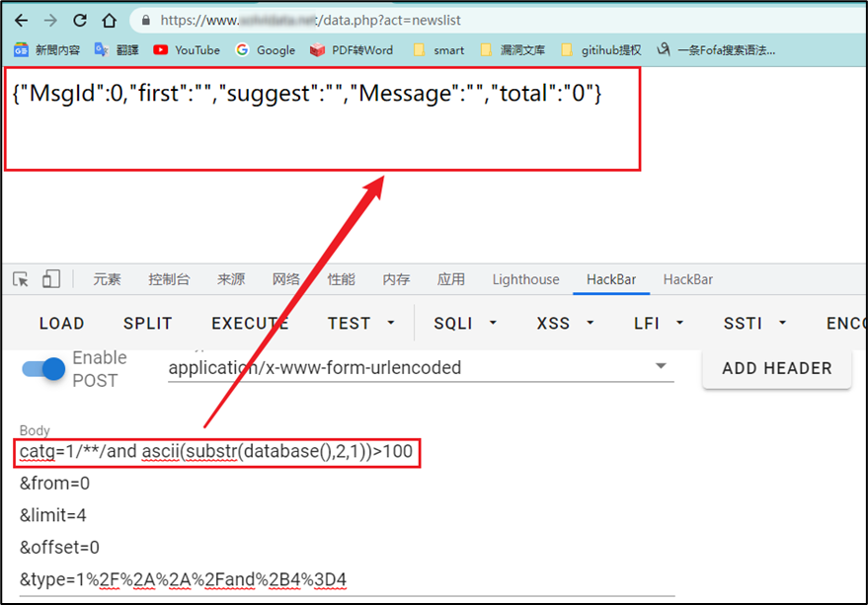Toggle the Enable POST switch
This screenshot has height=605, width=868.
[x=43, y=369]
